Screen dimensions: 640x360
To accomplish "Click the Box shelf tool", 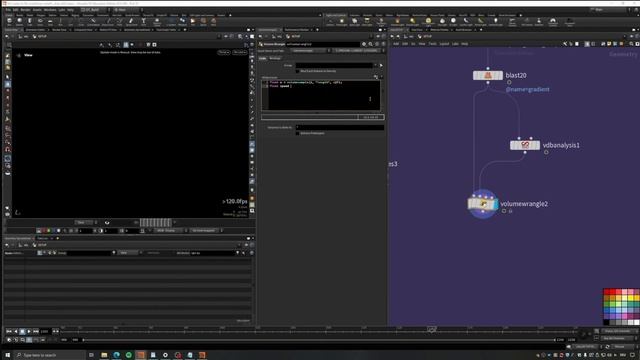I will click(9, 22).
